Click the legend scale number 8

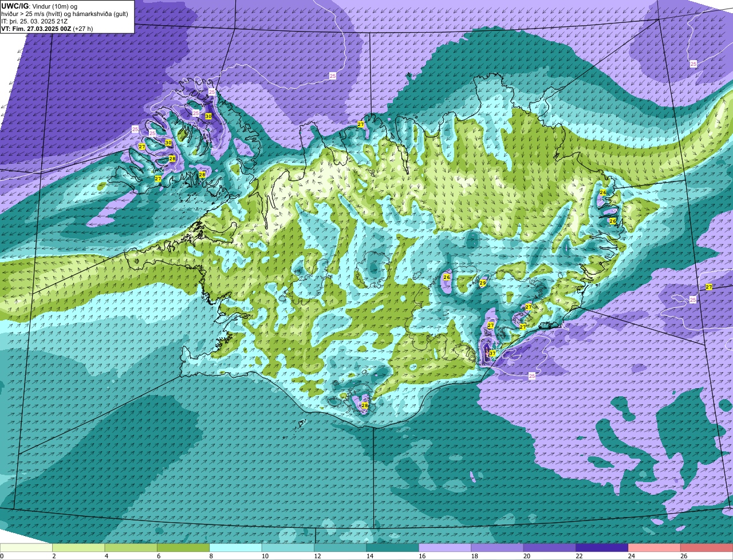[x=211, y=556]
